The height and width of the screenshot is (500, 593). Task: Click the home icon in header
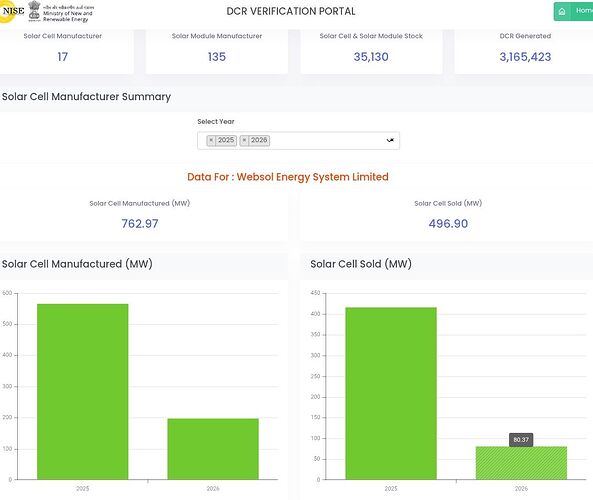click(x=562, y=11)
